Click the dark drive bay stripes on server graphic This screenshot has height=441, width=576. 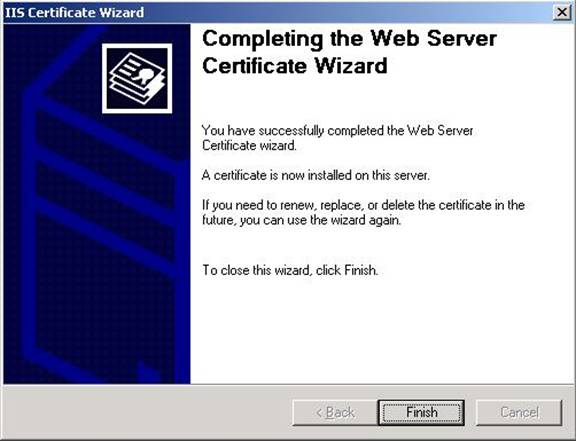pos(105,191)
